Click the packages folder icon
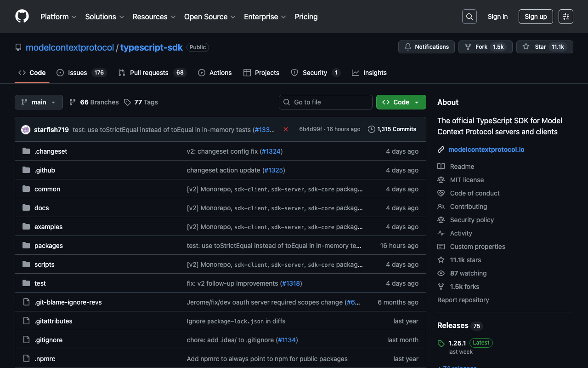 (26, 246)
